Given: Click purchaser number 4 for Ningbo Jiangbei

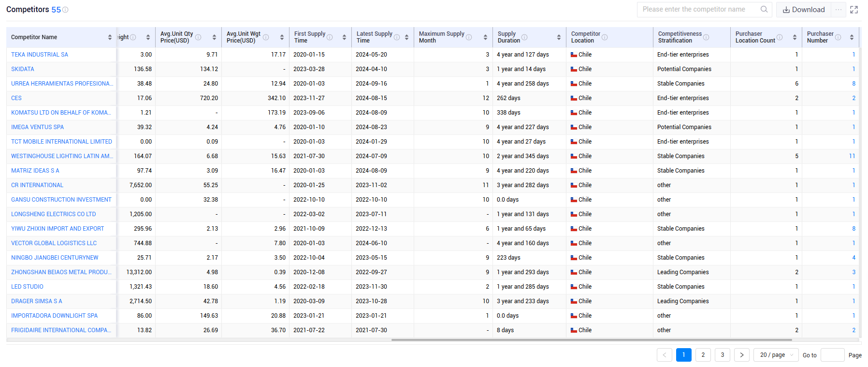Looking at the screenshot, I should pos(854,258).
